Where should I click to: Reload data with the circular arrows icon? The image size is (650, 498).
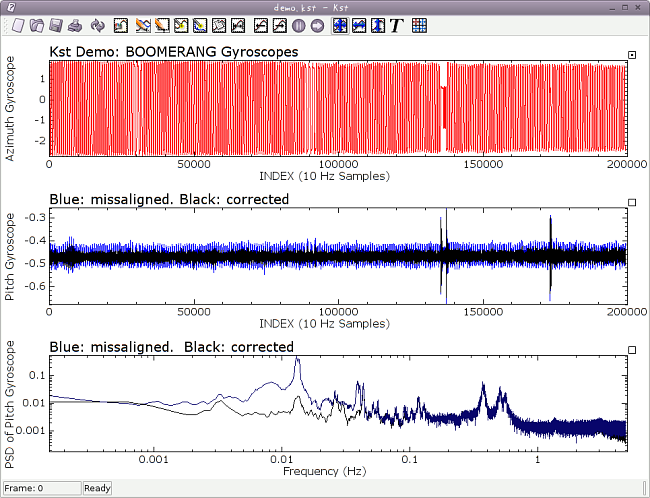tap(97, 25)
